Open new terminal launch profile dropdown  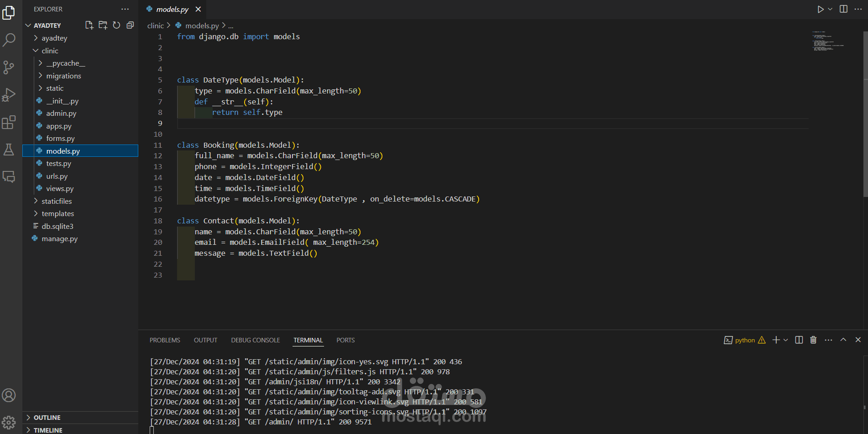pos(786,340)
